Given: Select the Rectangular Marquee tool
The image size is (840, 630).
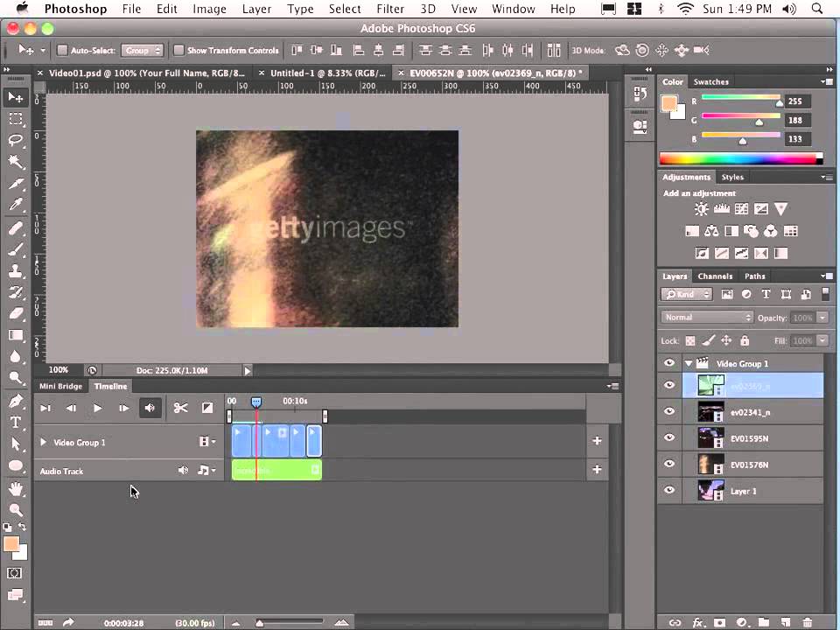Looking at the screenshot, I should pyautogui.click(x=16, y=119).
